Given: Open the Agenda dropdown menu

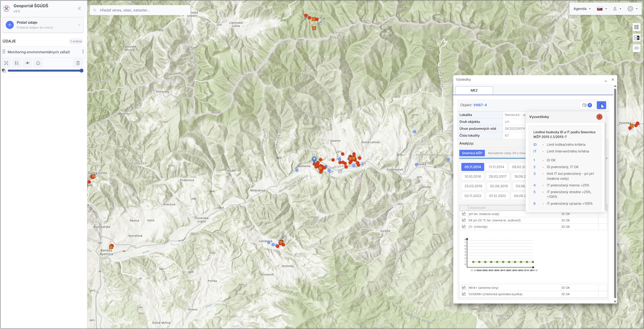Looking at the screenshot, I should point(582,9).
